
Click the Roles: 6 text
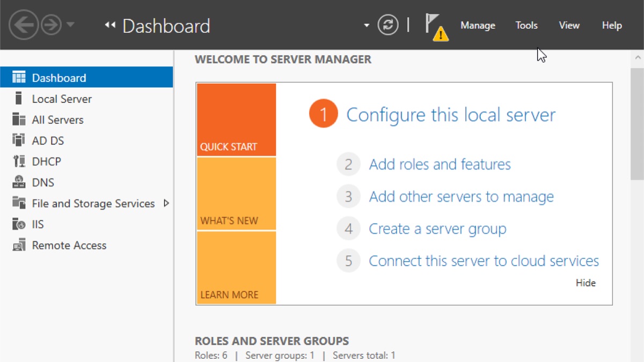tap(211, 355)
